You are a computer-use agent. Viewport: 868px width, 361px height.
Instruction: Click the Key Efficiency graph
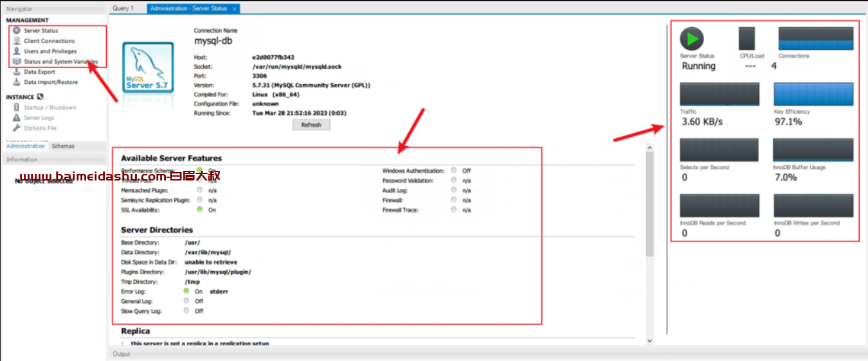tap(813, 94)
